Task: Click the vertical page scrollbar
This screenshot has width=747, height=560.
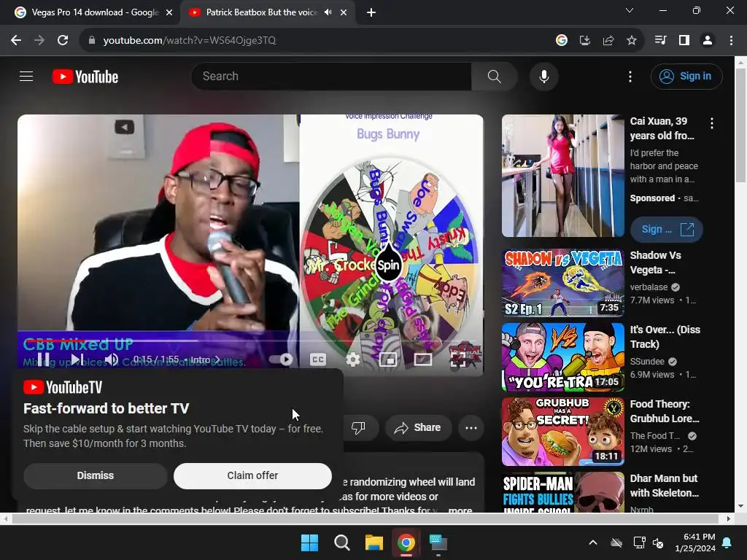Action: (x=741, y=125)
